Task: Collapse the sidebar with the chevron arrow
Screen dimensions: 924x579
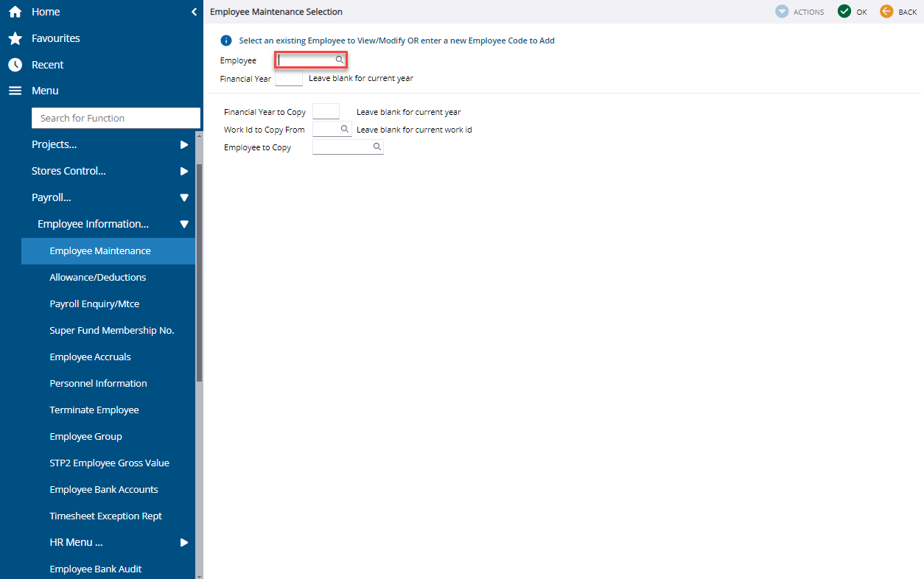Action: tap(194, 12)
